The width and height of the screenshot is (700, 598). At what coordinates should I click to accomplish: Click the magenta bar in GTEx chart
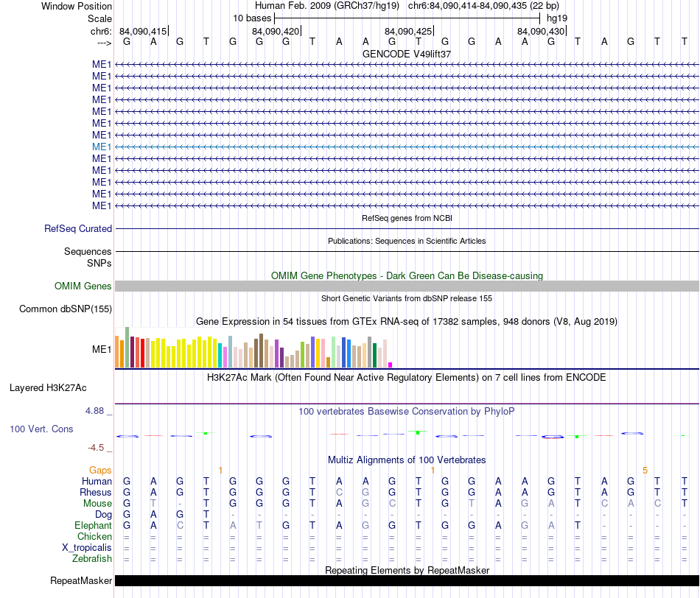click(x=391, y=365)
